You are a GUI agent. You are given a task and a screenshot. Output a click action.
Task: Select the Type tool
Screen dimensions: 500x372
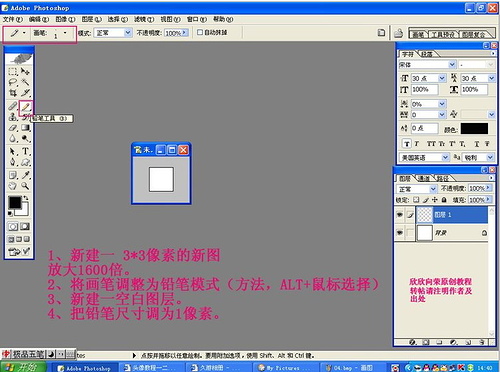click(x=25, y=152)
